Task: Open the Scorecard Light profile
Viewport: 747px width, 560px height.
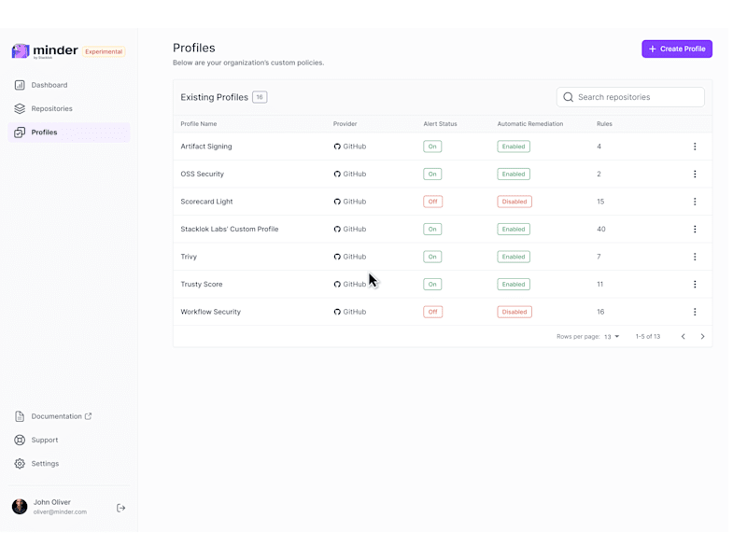Action: click(206, 202)
